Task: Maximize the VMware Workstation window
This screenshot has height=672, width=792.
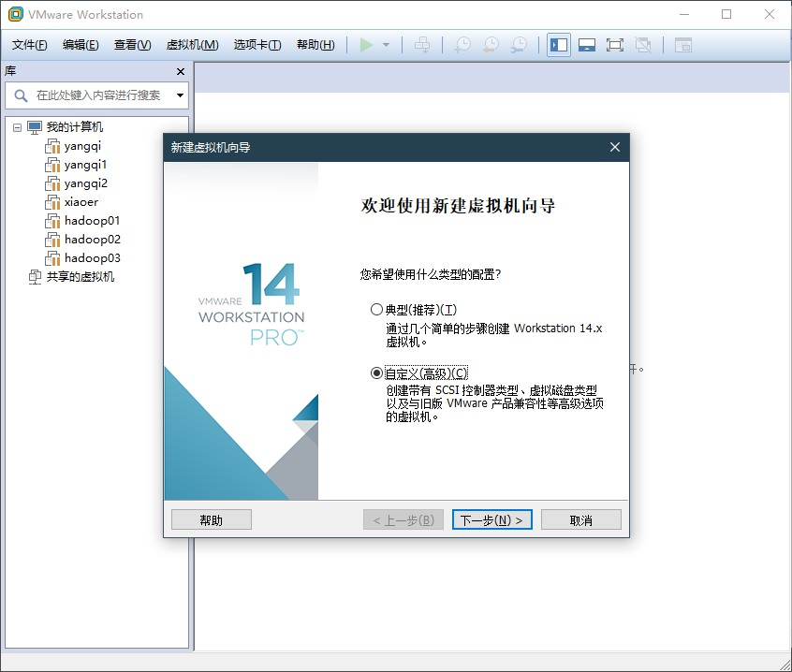Action: click(726, 14)
